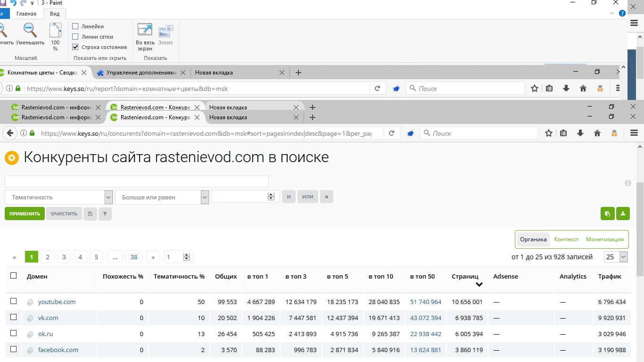Tick the select-all checkbox in the table header

click(13, 276)
